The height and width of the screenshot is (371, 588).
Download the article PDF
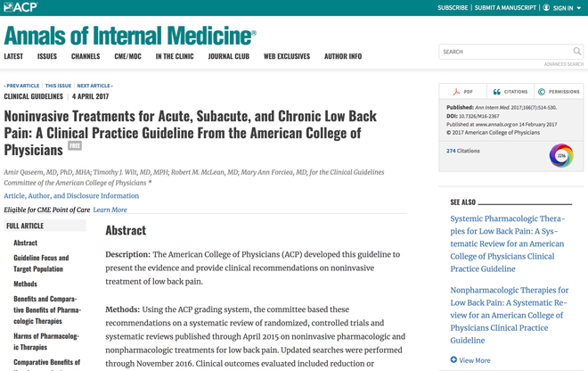point(462,92)
